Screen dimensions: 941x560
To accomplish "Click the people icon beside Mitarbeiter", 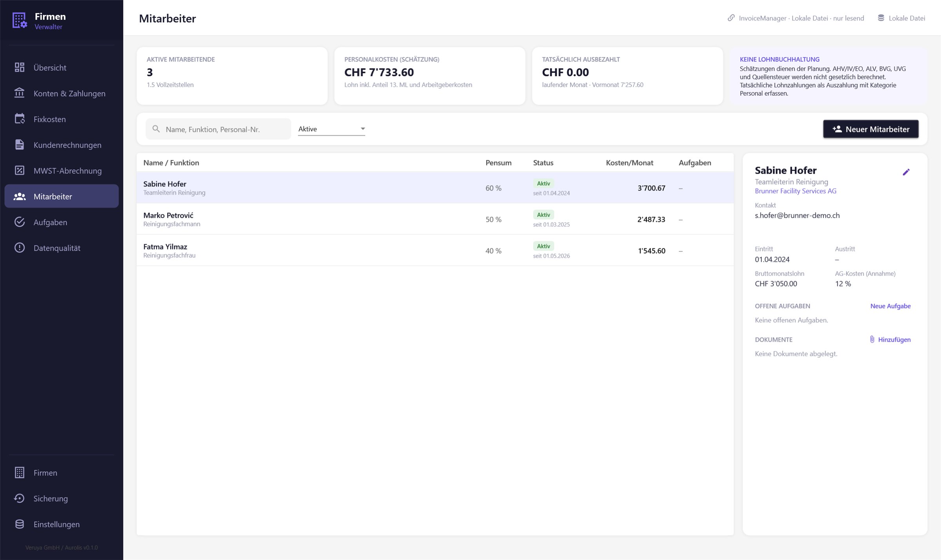I will pos(20,196).
